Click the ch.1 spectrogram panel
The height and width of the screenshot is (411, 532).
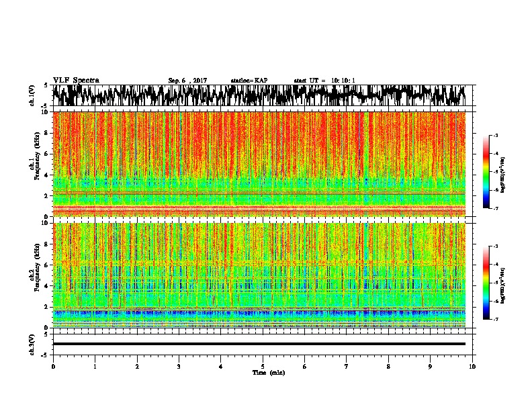[259, 164]
